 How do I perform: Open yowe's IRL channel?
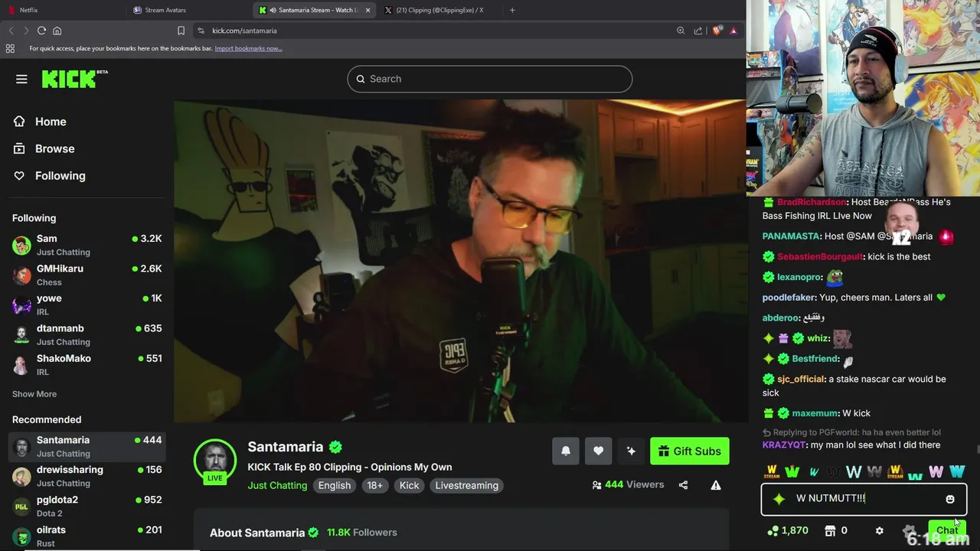click(87, 305)
